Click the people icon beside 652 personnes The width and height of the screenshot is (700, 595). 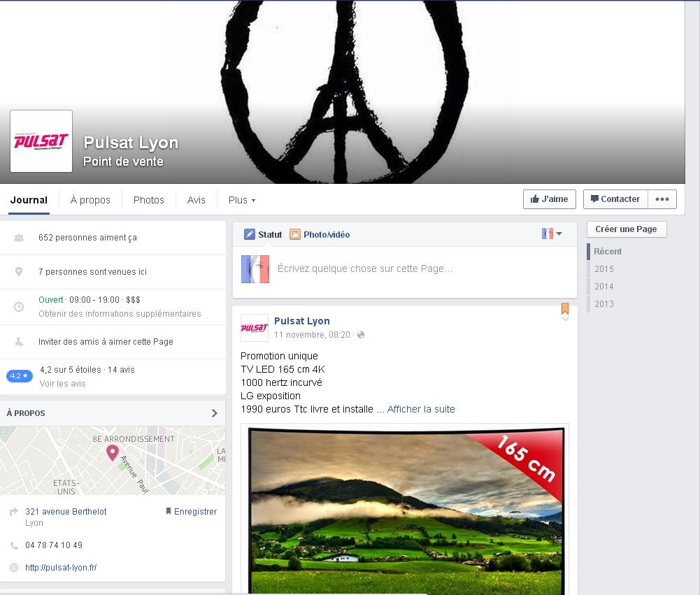(x=19, y=238)
